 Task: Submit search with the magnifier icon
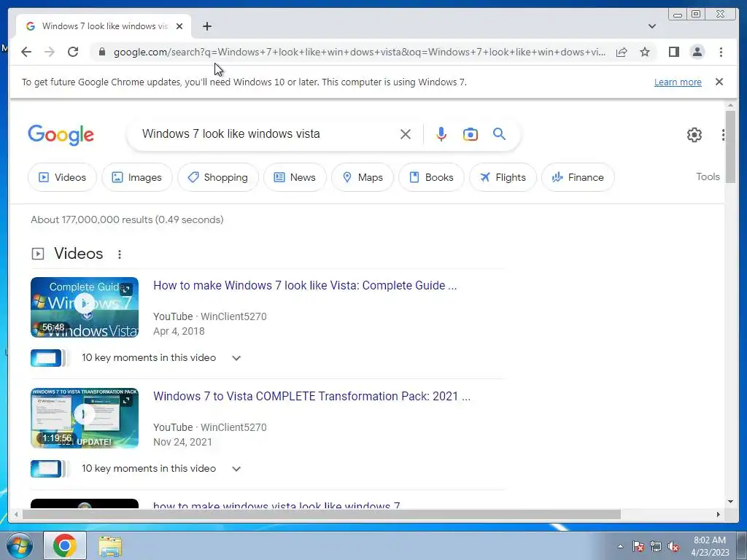[499, 134]
